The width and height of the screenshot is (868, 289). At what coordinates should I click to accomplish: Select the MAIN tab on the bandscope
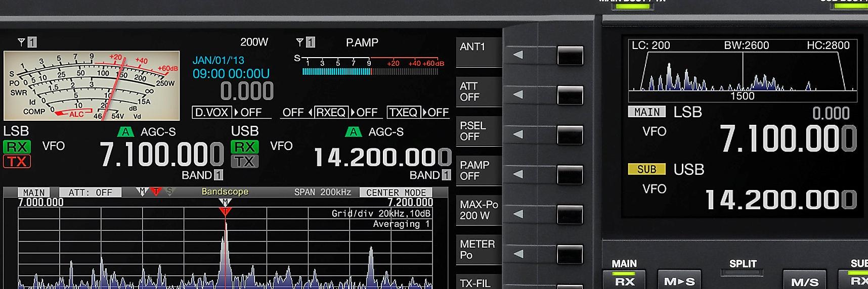[x=34, y=192]
